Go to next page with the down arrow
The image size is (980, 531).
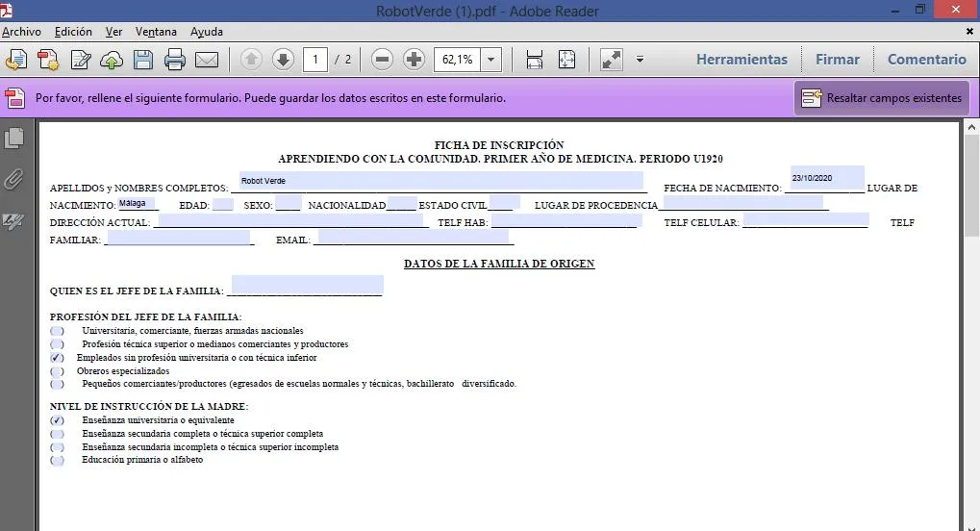[x=283, y=60]
